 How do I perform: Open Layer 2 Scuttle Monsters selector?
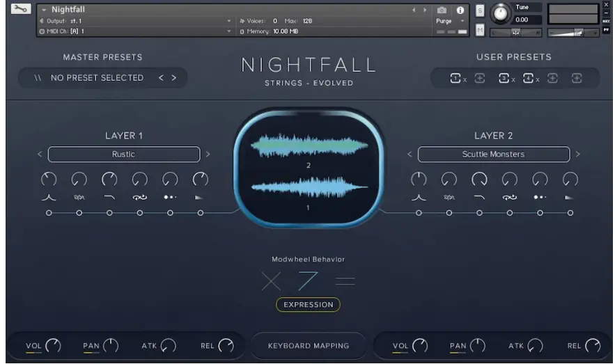point(493,155)
